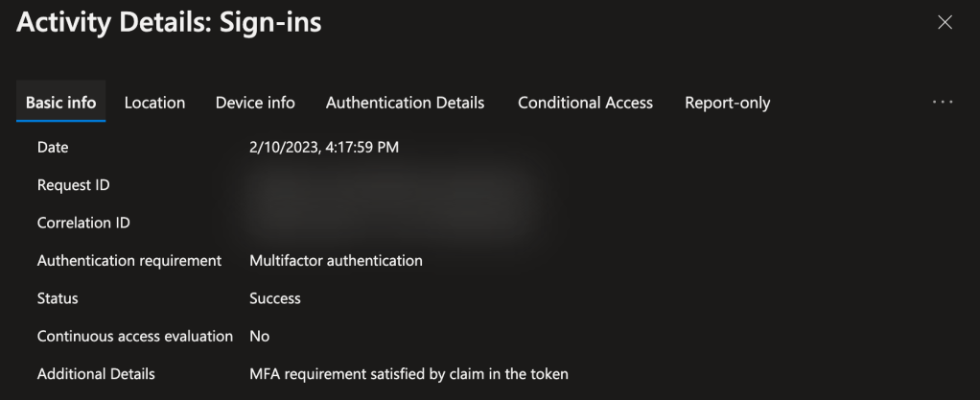Image resolution: width=980 pixels, height=400 pixels.
Task: Click the Activity Details: Sign-ins title
Action: (x=169, y=23)
